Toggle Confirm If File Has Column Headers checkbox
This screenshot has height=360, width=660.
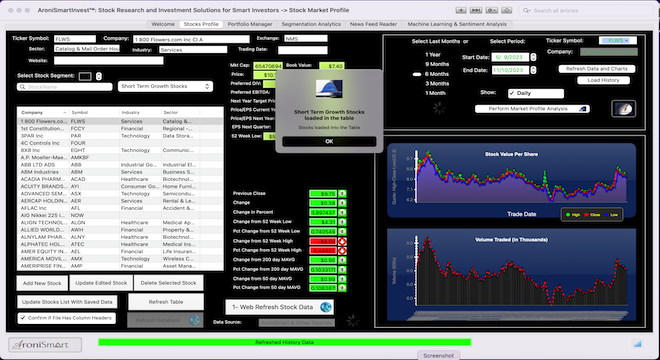click(23, 318)
